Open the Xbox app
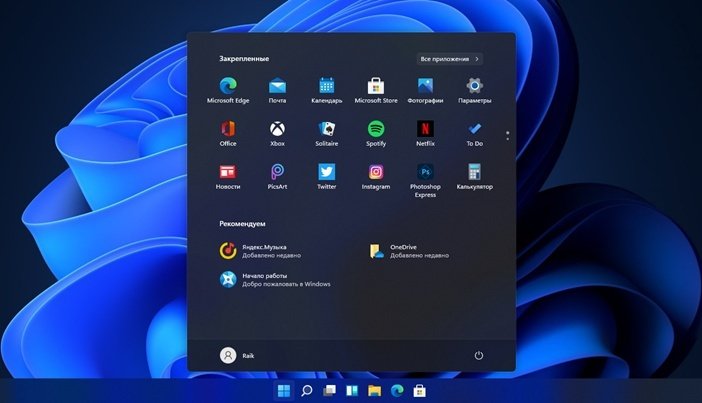Image resolution: width=702 pixels, height=403 pixels. coord(277,133)
